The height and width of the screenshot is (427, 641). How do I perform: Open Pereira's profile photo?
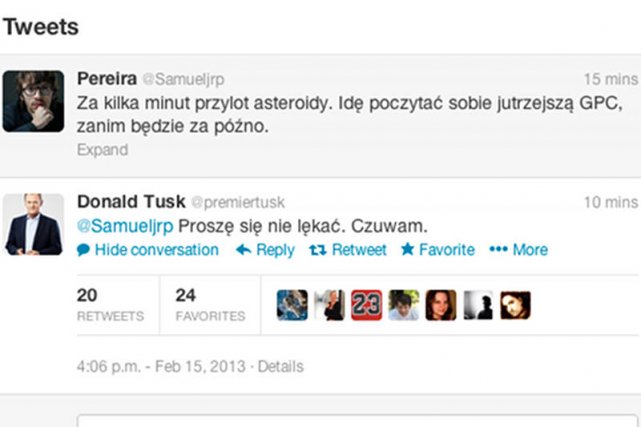tap(33, 101)
